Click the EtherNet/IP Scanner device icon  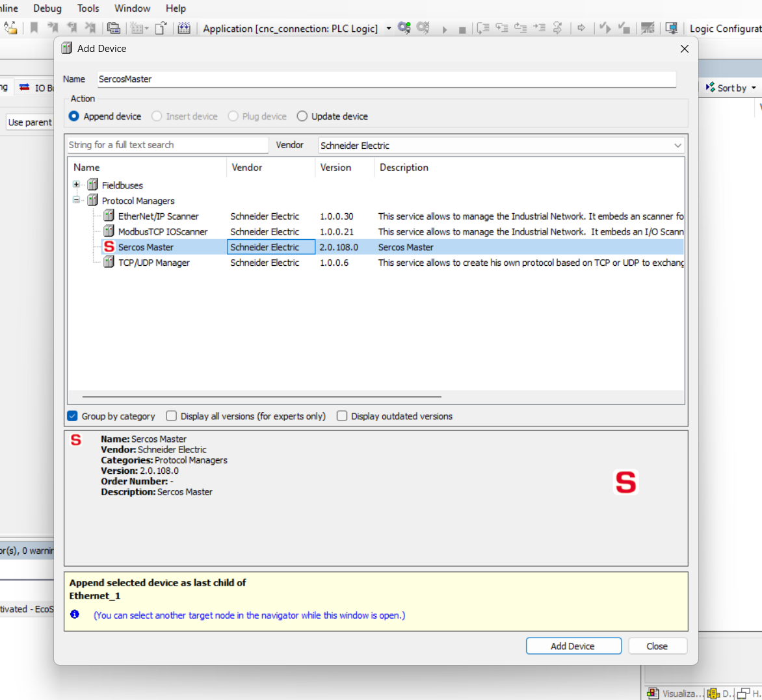pos(109,216)
